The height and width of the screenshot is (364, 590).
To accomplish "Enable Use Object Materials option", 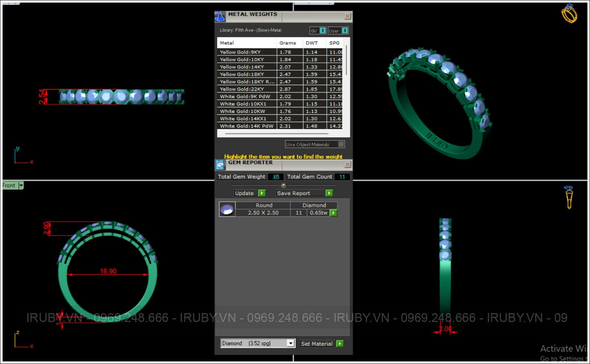I will pyautogui.click(x=341, y=144).
